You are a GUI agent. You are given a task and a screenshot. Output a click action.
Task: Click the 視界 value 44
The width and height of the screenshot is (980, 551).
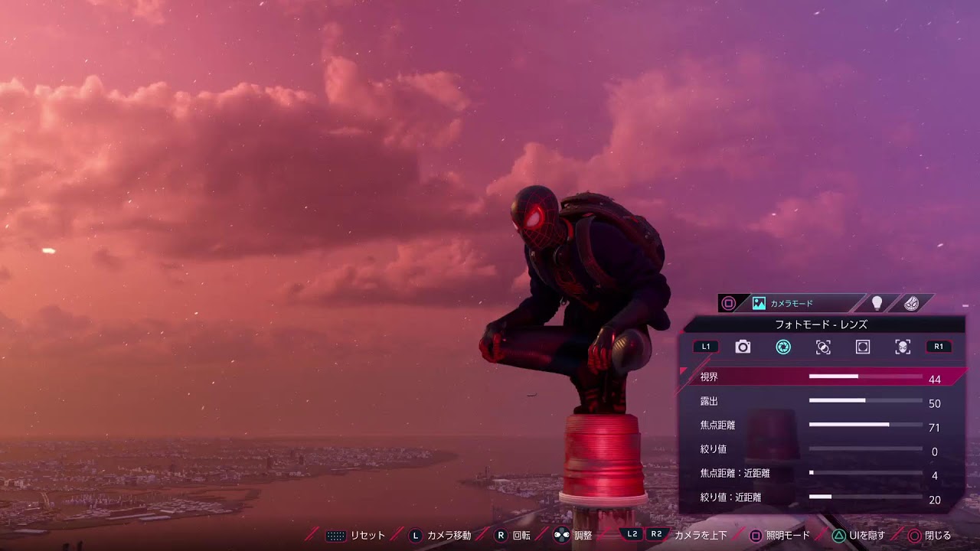(934, 380)
